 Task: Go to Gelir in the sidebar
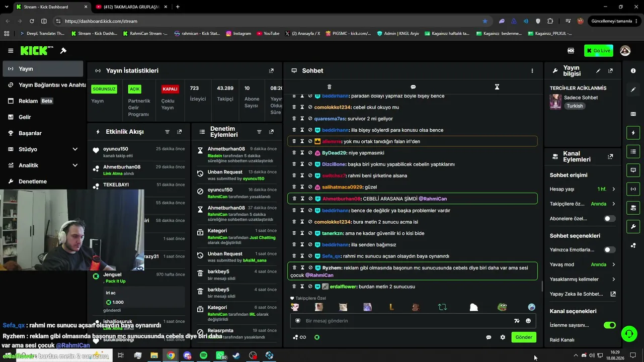pos(42,117)
